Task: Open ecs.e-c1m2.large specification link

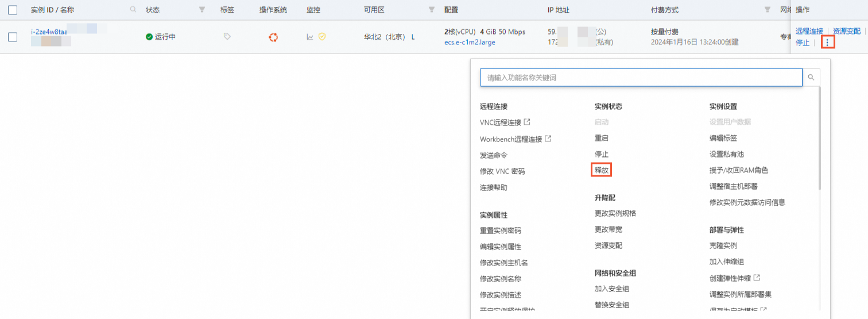Action: point(470,42)
